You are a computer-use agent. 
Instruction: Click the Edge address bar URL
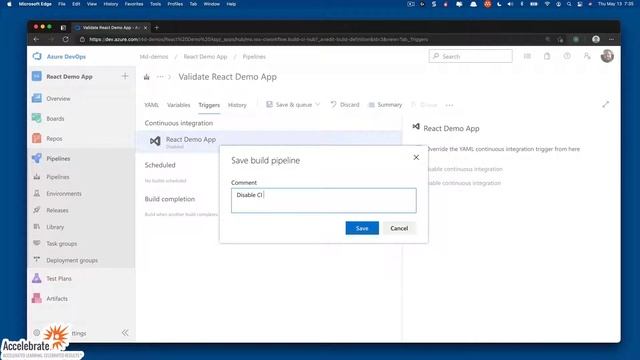point(258,40)
